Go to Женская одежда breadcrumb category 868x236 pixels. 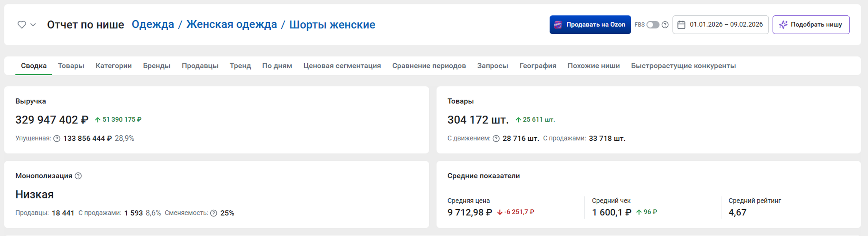232,25
